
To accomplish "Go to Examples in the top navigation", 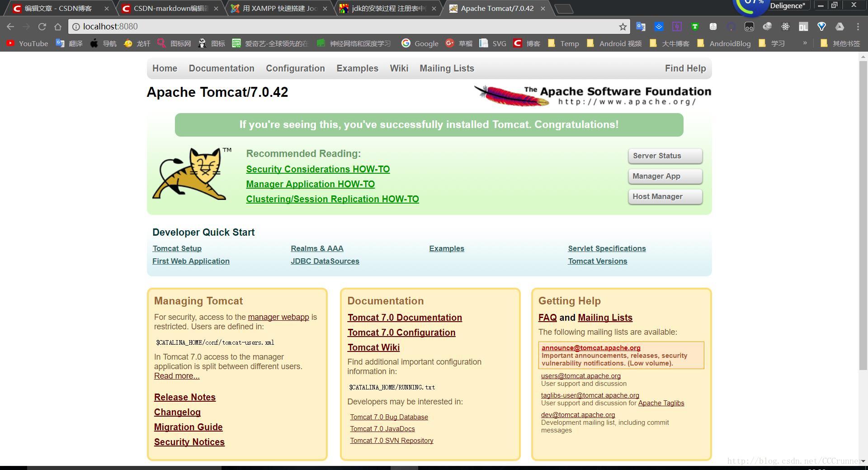I will point(357,68).
